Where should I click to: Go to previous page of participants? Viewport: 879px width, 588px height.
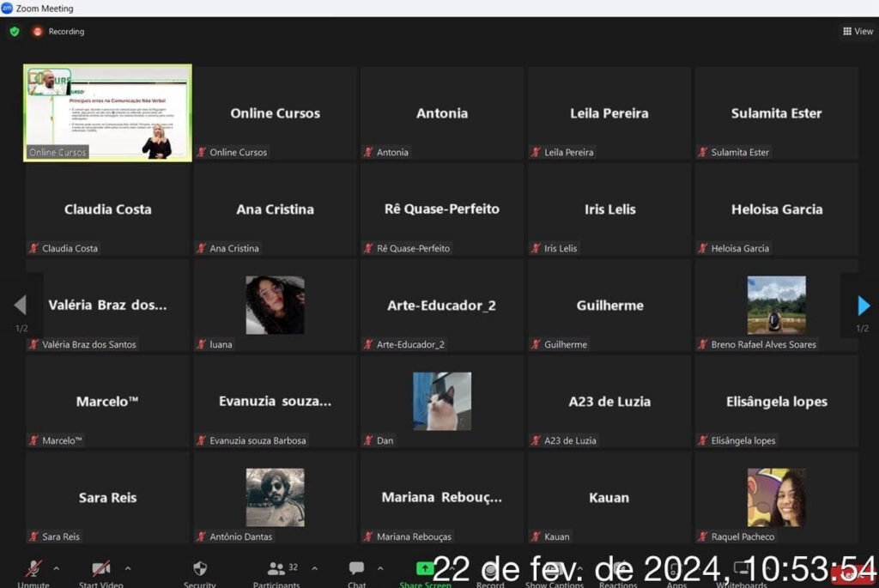tap(20, 306)
